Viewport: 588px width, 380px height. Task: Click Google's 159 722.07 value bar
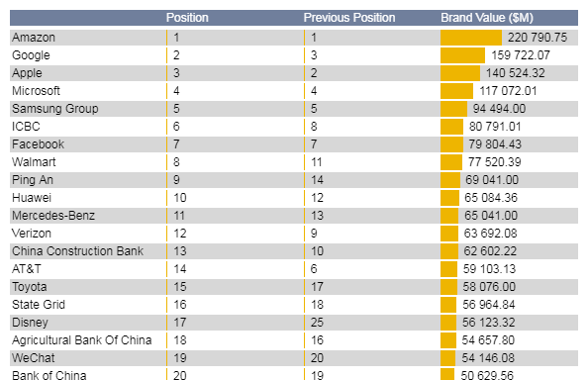pos(462,55)
